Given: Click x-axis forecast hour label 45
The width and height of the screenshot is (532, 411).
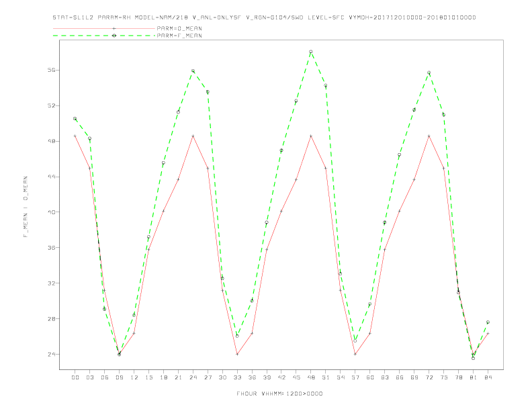Looking at the screenshot, I should tap(296, 377).
